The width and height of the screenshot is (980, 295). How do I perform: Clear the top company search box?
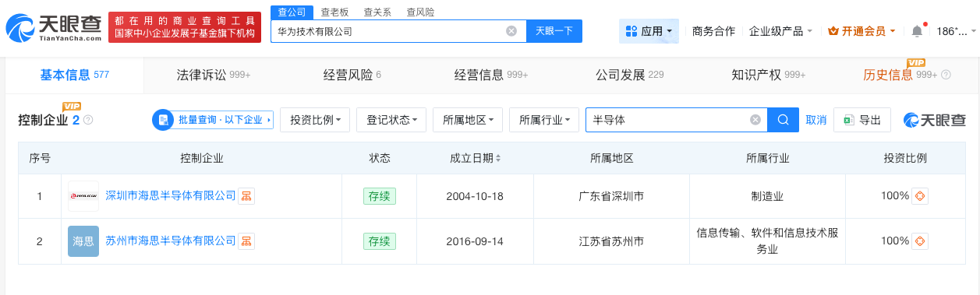(511, 31)
